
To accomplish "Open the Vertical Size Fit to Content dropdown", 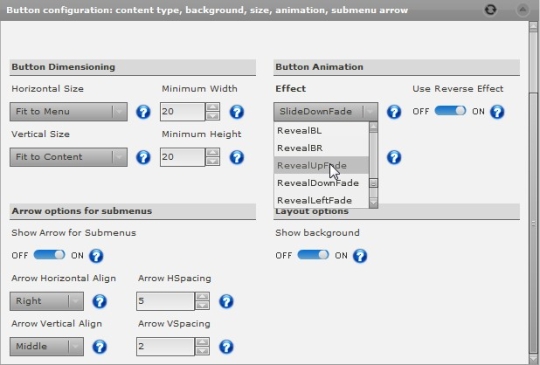I will coord(69,157).
